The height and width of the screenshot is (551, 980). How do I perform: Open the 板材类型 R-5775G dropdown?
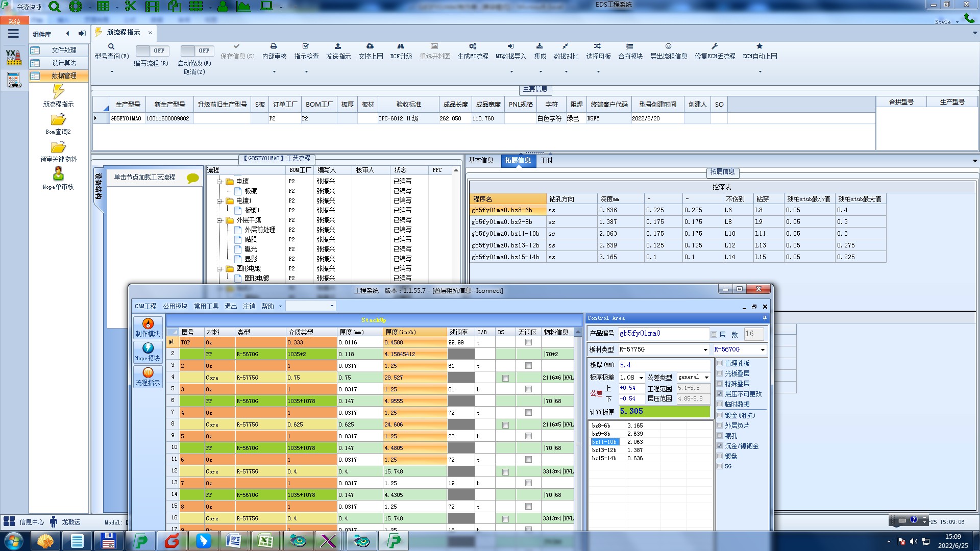pyautogui.click(x=705, y=350)
